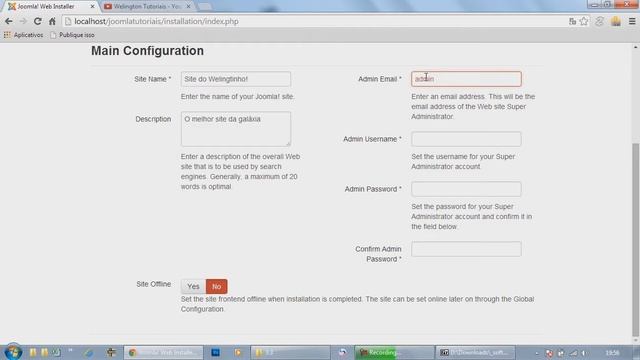The width and height of the screenshot is (640, 360).
Task: Focus the Admin Email field
Action: (466, 79)
